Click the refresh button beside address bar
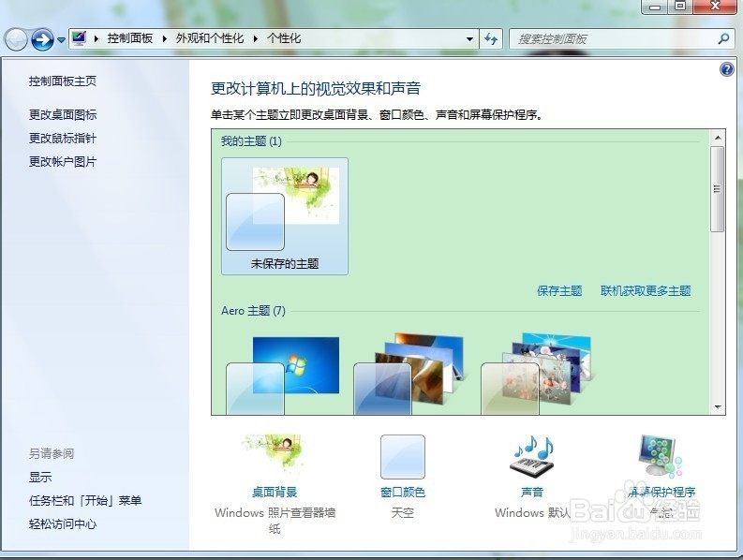 pos(491,38)
